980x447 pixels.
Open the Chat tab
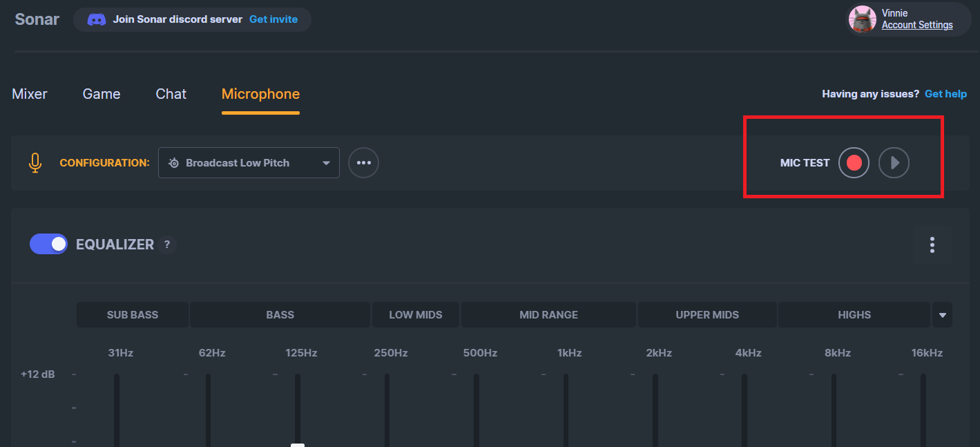pyautogui.click(x=171, y=93)
